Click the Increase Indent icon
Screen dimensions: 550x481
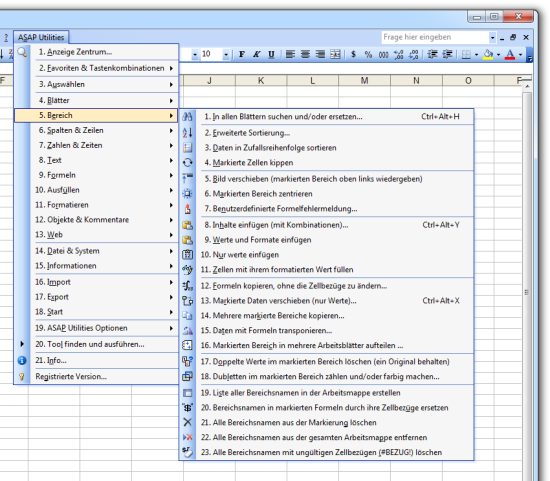point(447,54)
